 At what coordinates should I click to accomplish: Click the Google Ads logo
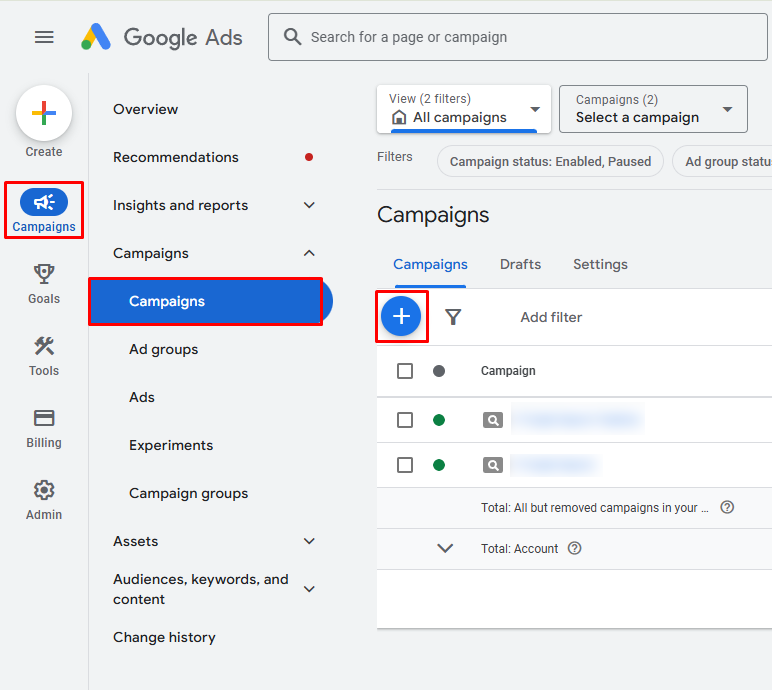point(161,37)
